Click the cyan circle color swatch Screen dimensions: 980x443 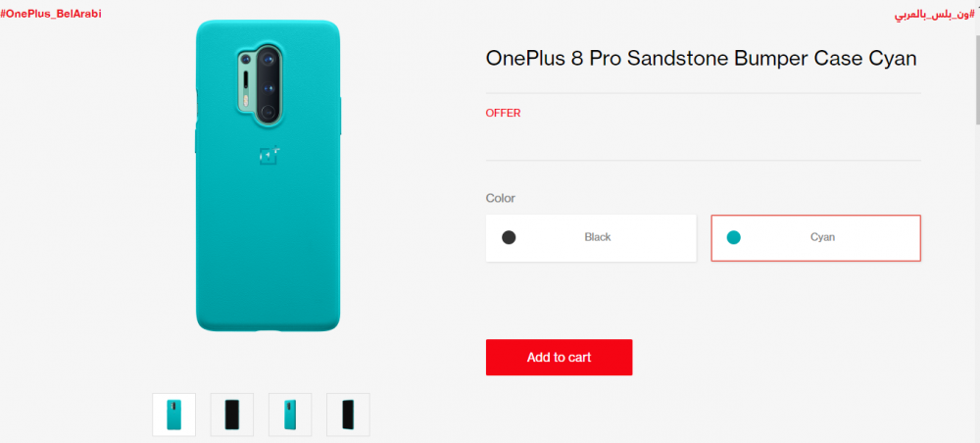click(734, 237)
